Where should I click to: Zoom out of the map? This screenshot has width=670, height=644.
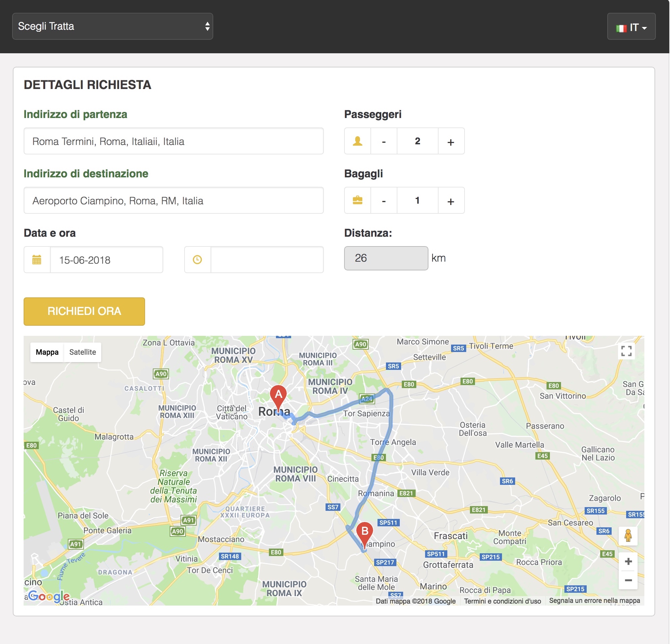(x=628, y=580)
